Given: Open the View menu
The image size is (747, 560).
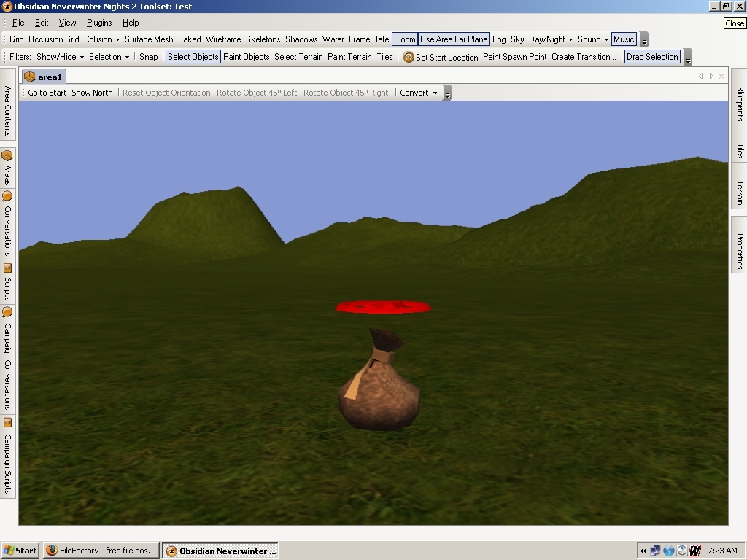Looking at the screenshot, I should point(67,23).
